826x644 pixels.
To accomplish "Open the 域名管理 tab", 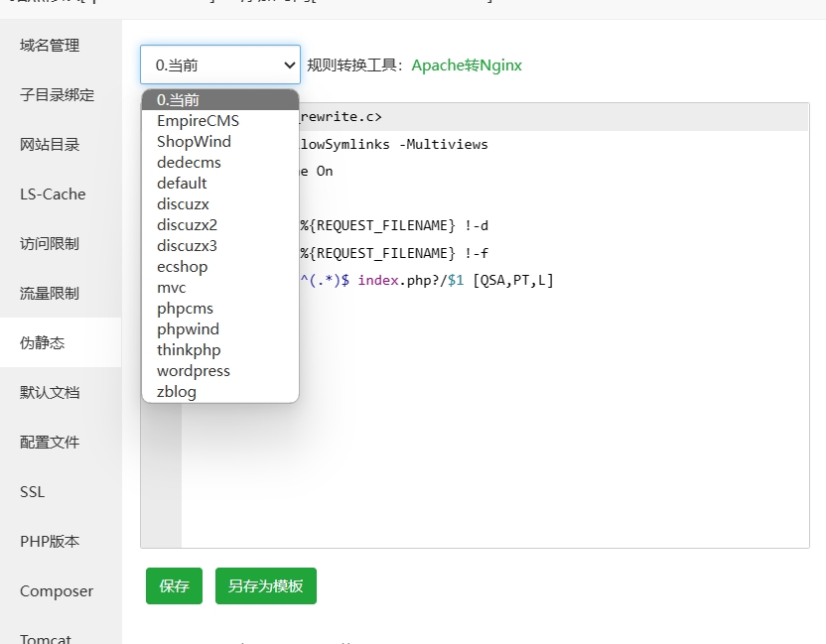I will (61, 46).
